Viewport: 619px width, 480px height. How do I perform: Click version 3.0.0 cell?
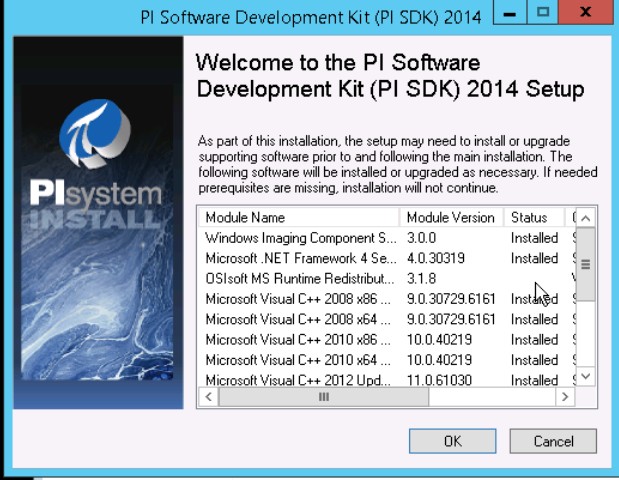pyautogui.click(x=421, y=238)
